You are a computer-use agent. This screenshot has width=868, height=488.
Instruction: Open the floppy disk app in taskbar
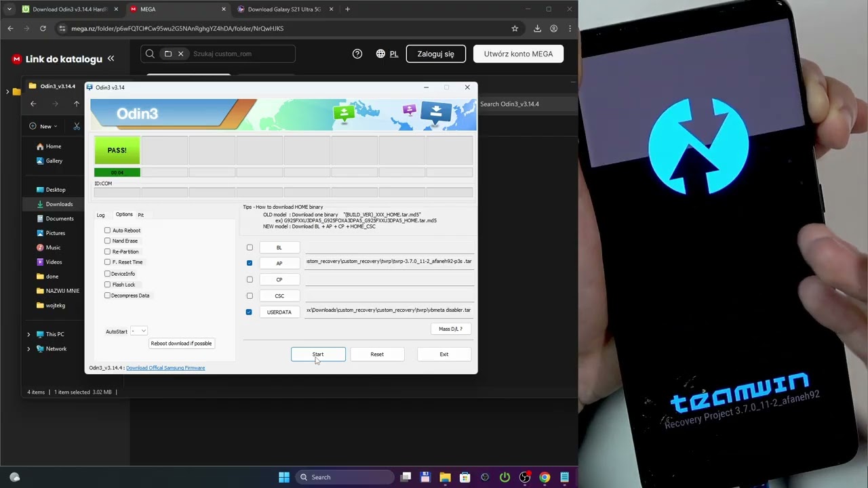pos(425,477)
